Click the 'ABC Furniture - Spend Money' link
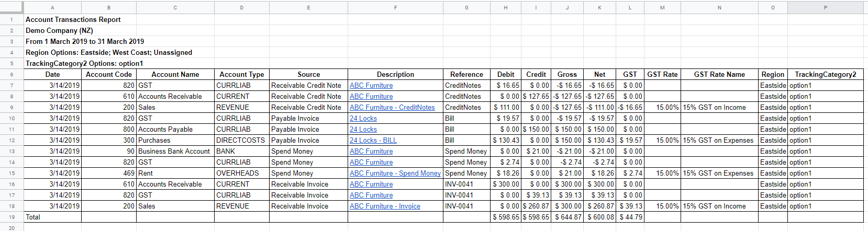 point(395,174)
